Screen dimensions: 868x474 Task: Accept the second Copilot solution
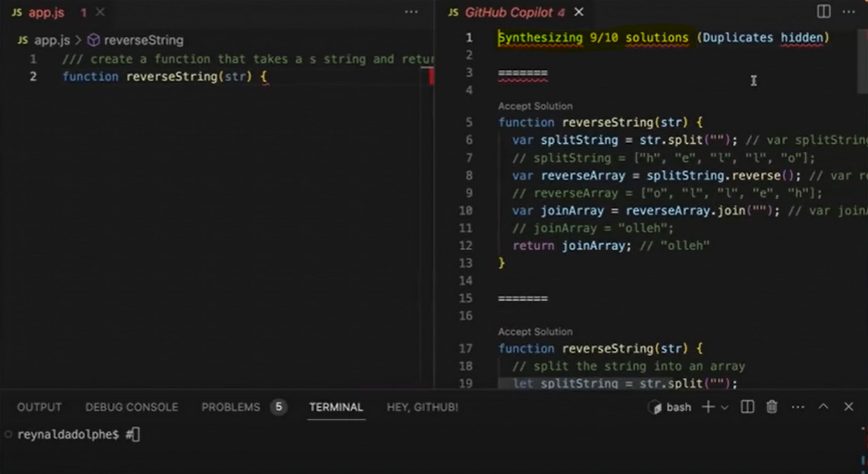pyautogui.click(x=535, y=332)
